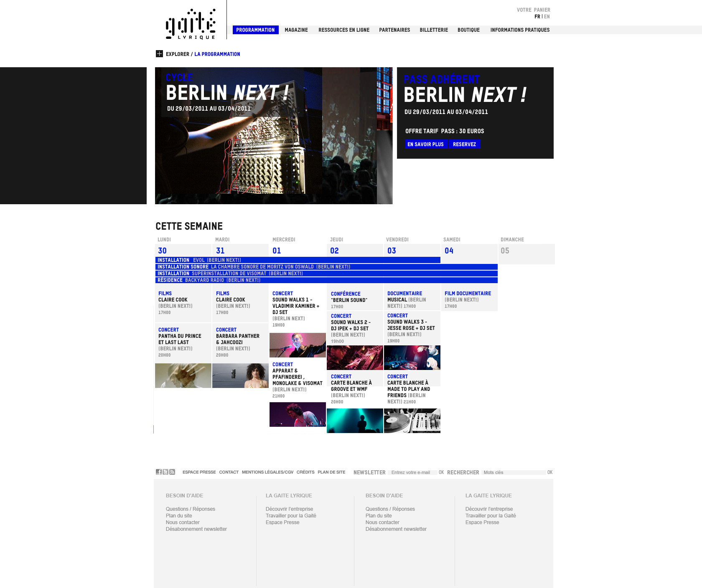Image resolution: width=702 pixels, height=588 pixels.
Task: Open Sound Walks 2 DJ Ipek concert
Action: point(355,328)
